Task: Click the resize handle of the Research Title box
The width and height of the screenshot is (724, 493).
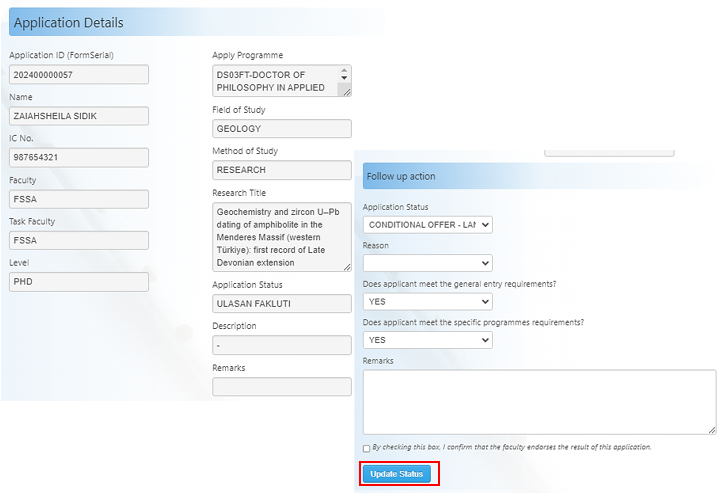Action: [346, 266]
